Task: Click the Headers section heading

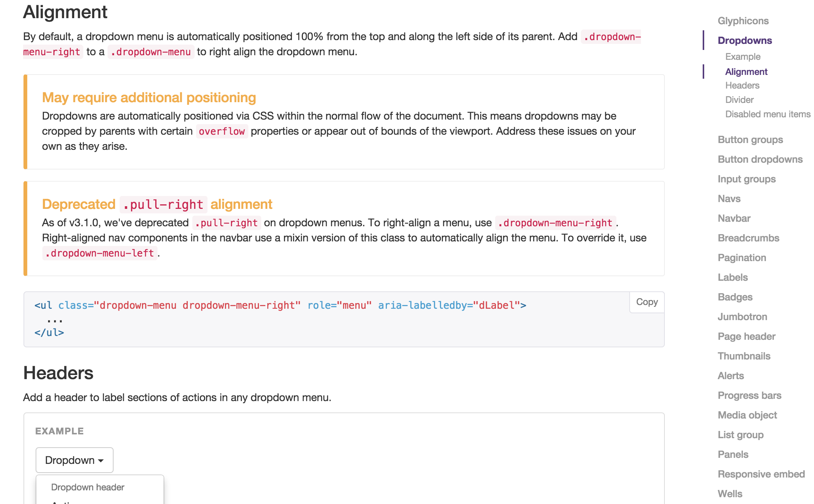Action: (x=58, y=373)
